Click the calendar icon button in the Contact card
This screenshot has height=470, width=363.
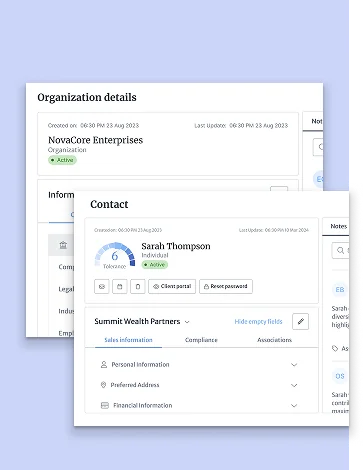tap(120, 286)
